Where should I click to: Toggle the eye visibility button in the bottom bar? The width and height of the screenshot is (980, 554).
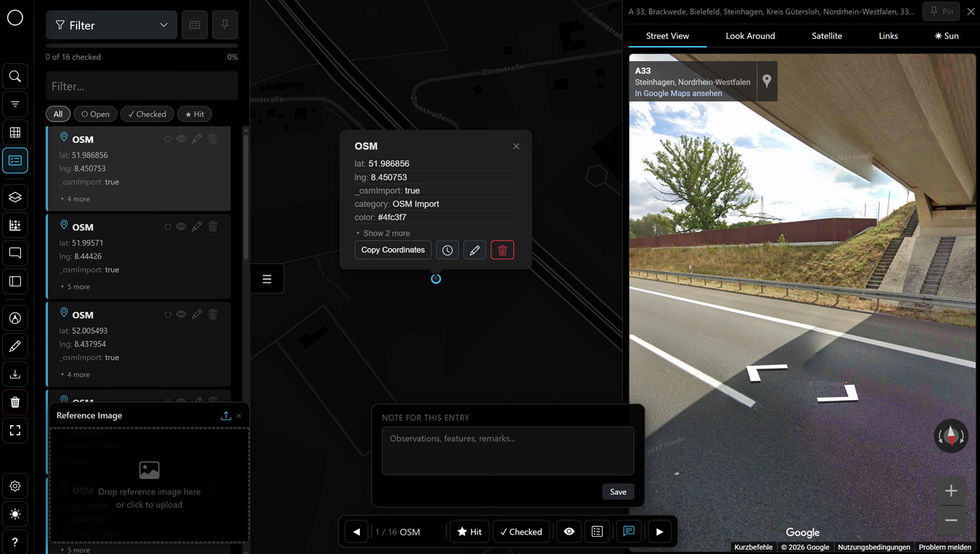569,532
